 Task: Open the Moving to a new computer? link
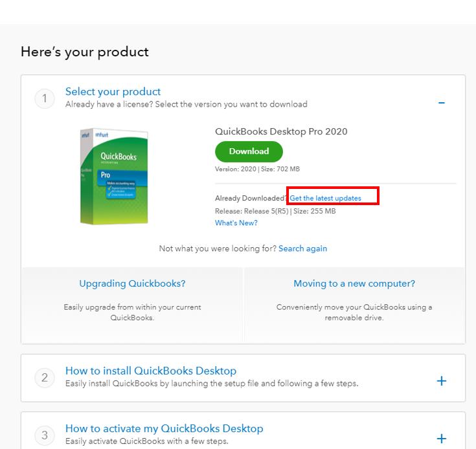point(354,283)
